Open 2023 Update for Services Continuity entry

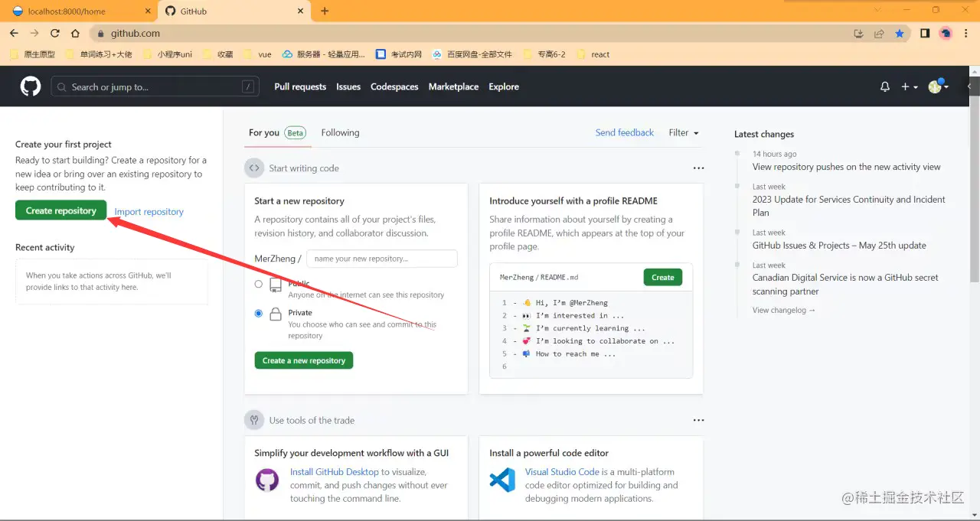click(x=849, y=206)
